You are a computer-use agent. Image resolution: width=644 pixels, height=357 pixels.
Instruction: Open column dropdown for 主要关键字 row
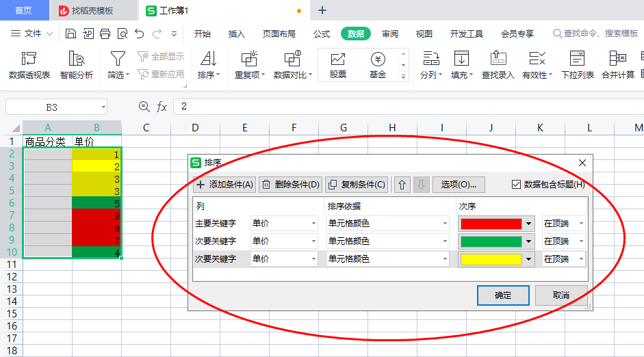[x=313, y=223]
